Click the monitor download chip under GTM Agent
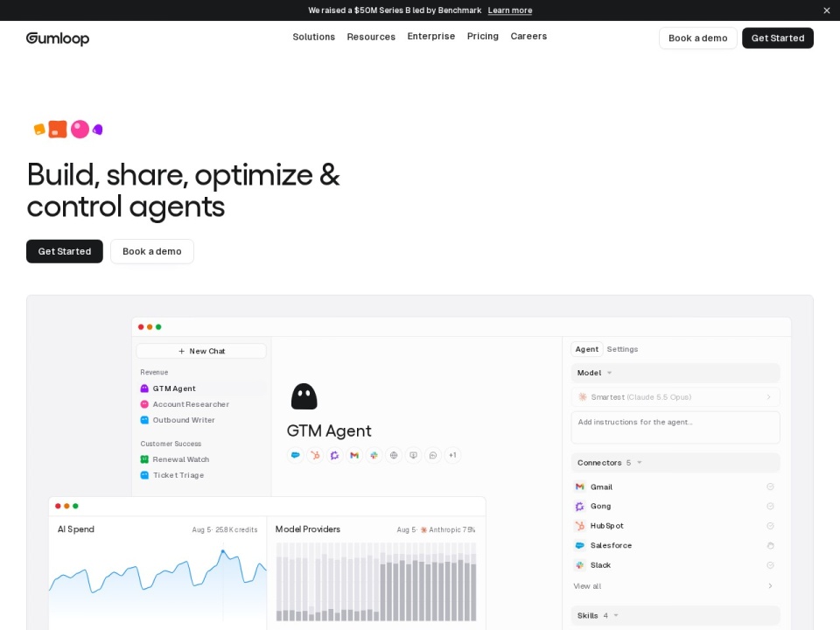Screen dimensions: 840x630 coord(413,455)
